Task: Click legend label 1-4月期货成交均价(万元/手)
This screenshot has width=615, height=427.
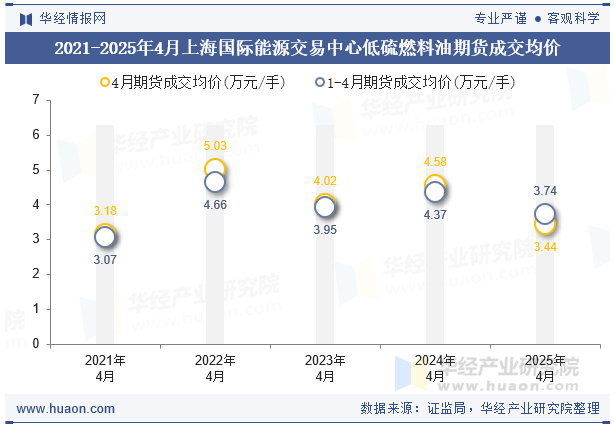Action: coord(421,82)
